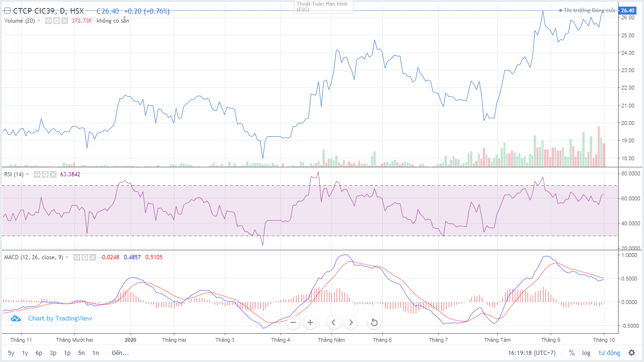Image resolution: width=644 pixels, height=362 pixels.
Task: Click the TradingView cloud logo icon
Action: pyautogui.click(x=16, y=319)
